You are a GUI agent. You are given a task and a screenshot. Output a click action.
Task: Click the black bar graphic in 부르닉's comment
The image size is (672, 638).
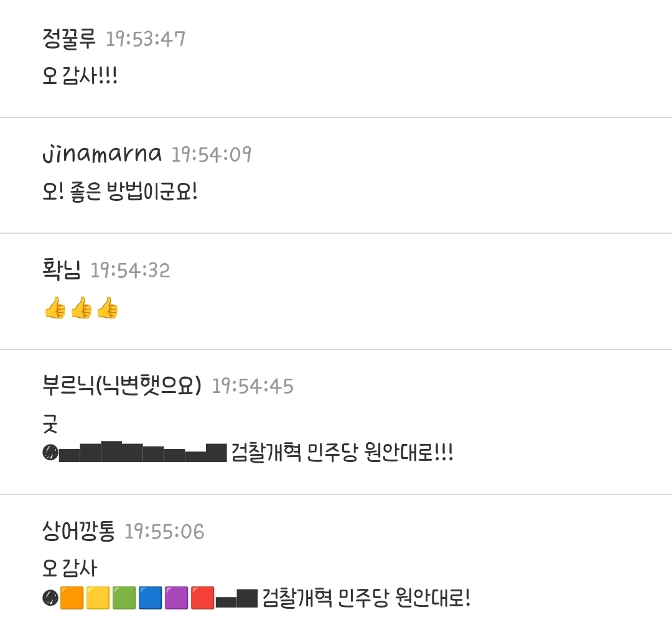[x=143, y=451]
